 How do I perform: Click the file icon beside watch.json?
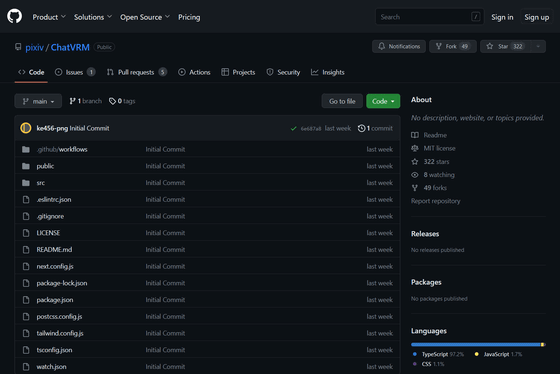point(26,366)
